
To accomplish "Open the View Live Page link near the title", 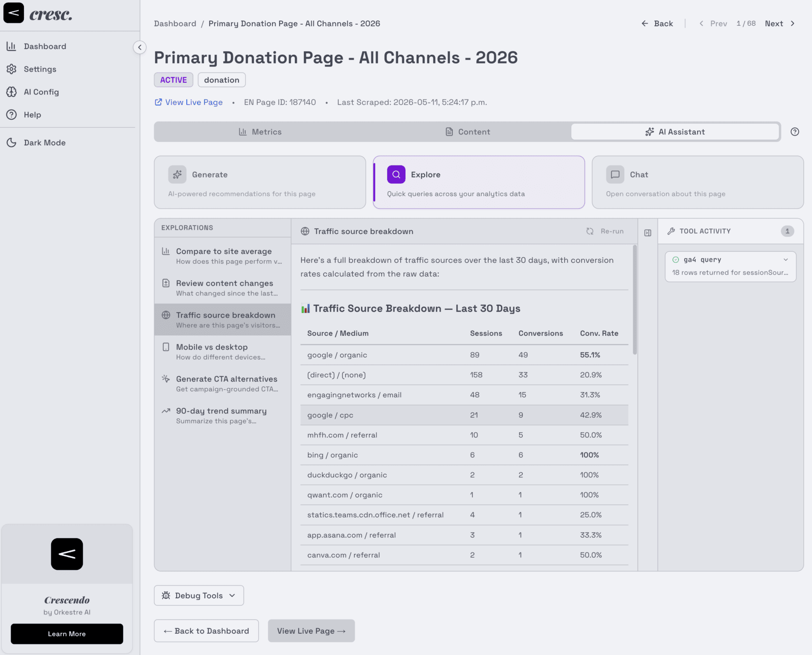I will tap(189, 102).
